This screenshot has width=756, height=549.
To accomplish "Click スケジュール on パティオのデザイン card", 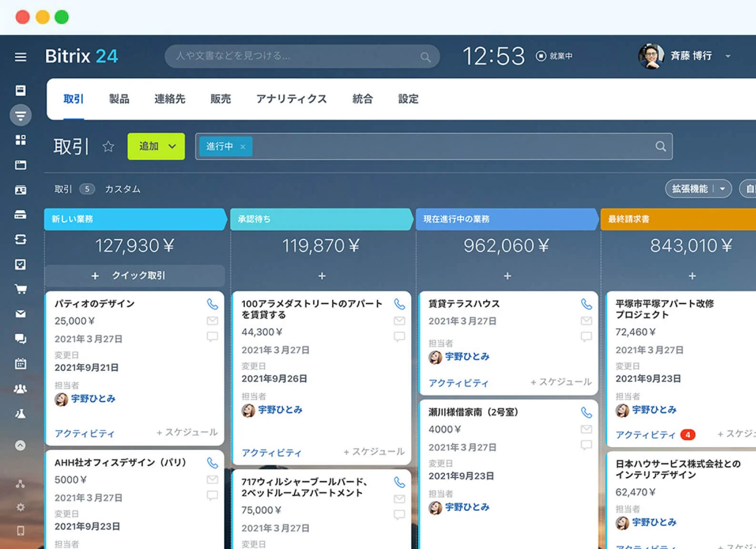I will pyautogui.click(x=187, y=432).
